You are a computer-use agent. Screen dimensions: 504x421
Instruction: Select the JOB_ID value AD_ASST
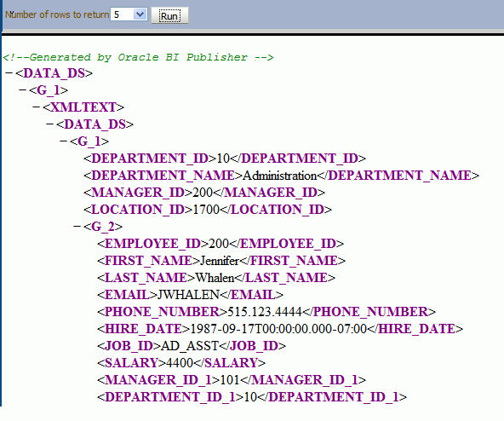[x=190, y=346]
